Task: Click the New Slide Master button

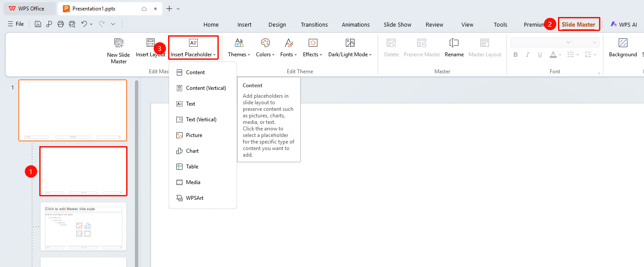Action: [x=118, y=51]
